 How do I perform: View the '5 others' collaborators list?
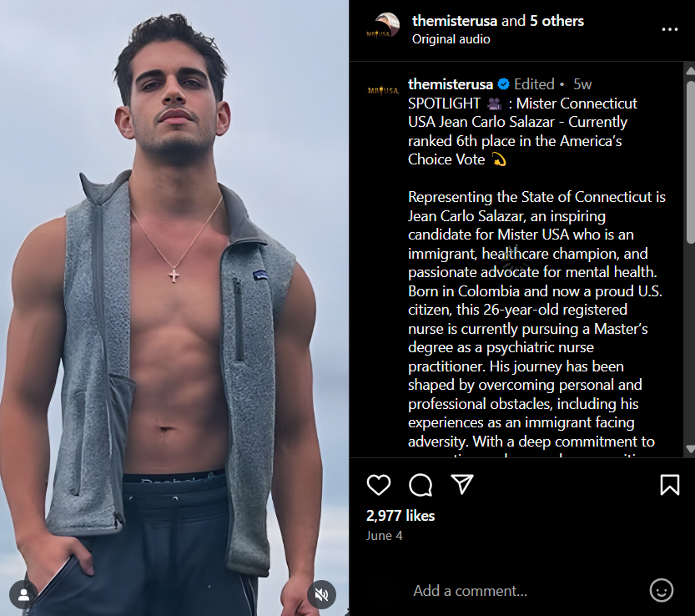(x=557, y=21)
